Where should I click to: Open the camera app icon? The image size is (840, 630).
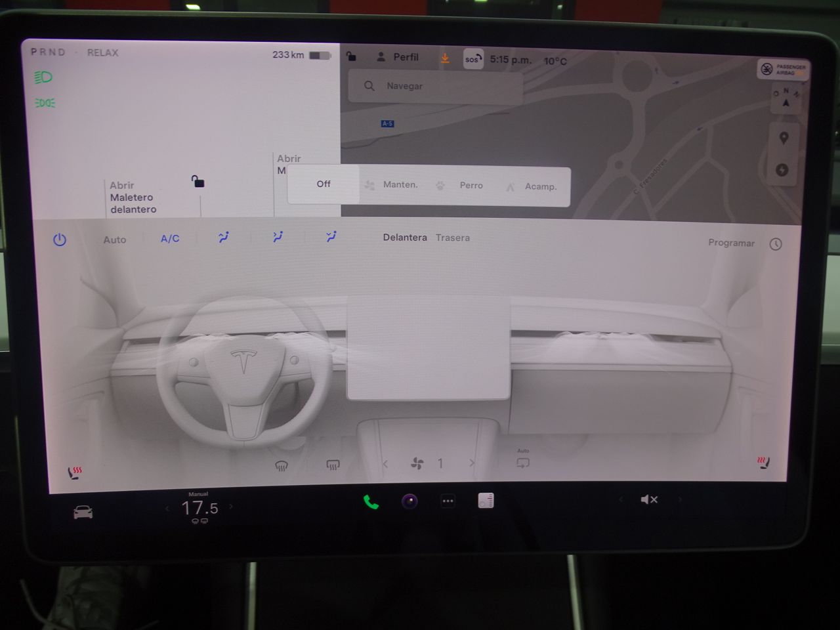click(409, 502)
